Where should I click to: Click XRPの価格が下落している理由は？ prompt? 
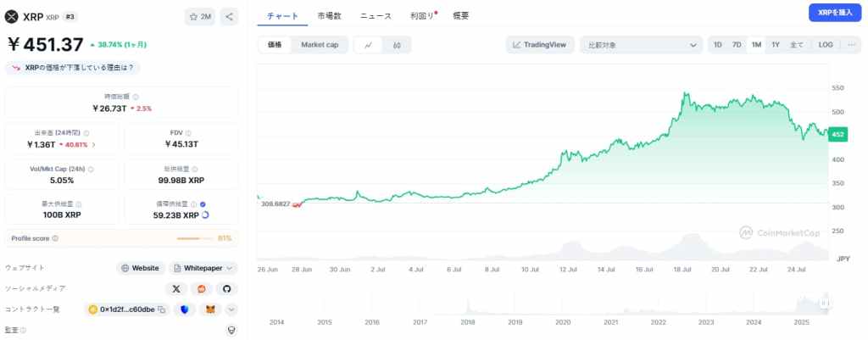coord(73,68)
